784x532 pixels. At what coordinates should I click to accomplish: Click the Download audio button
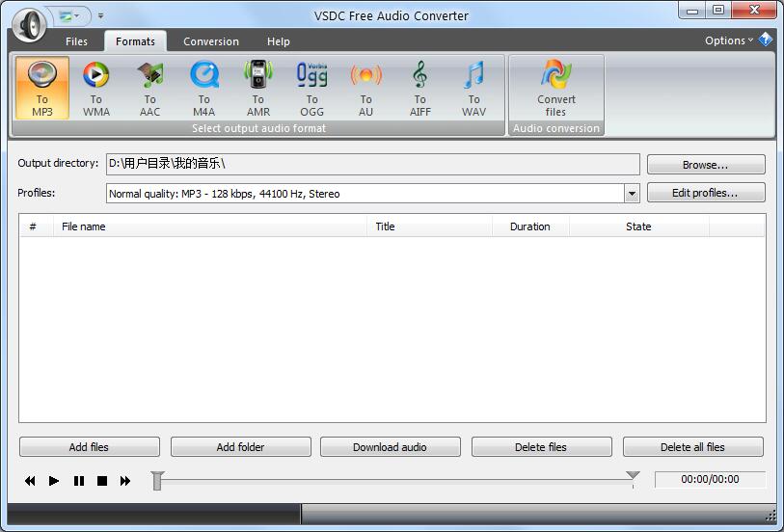coord(390,446)
